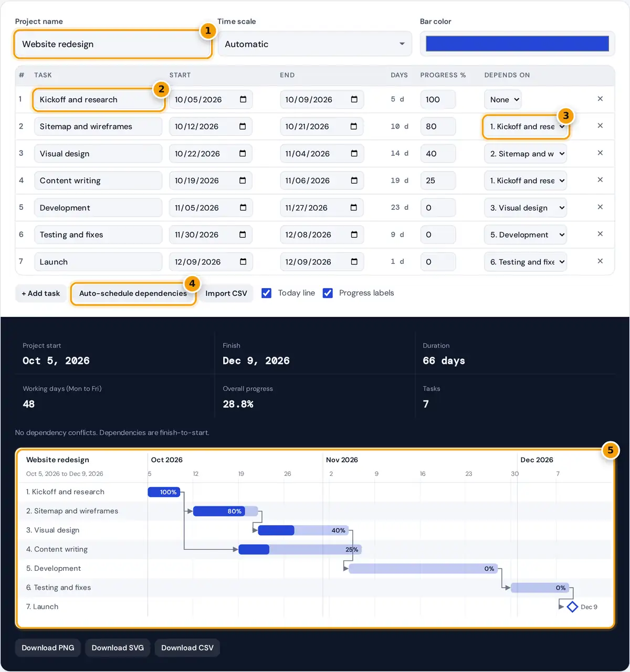Viewport: 630px width, 672px height.
Task: Click the Launch milestone diamond in chart
Action: click(572, 607)
